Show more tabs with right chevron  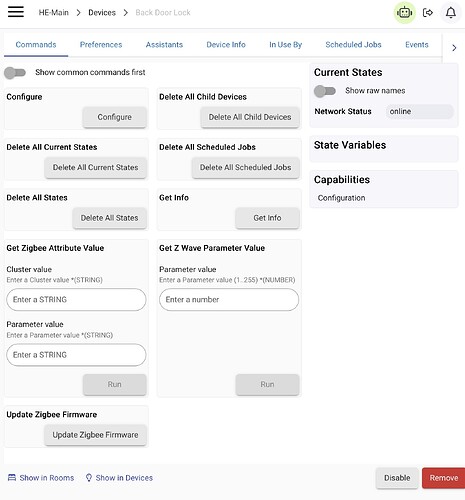pos(454,48)
